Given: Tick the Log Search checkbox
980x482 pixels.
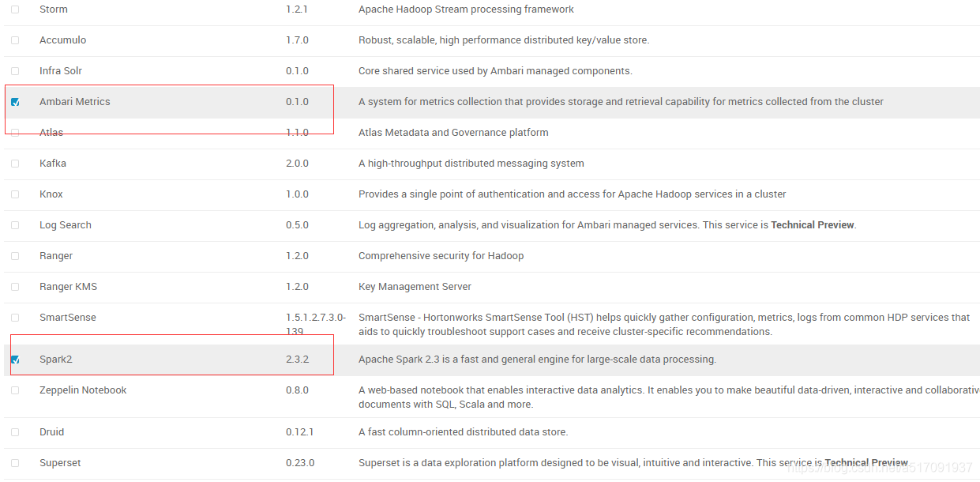Looking at the screenshot, I should (x=15, y=225).
